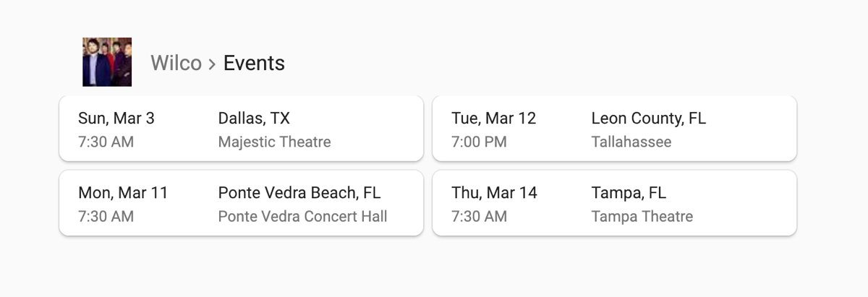Select the Leon County, FL location

(648, 119)
